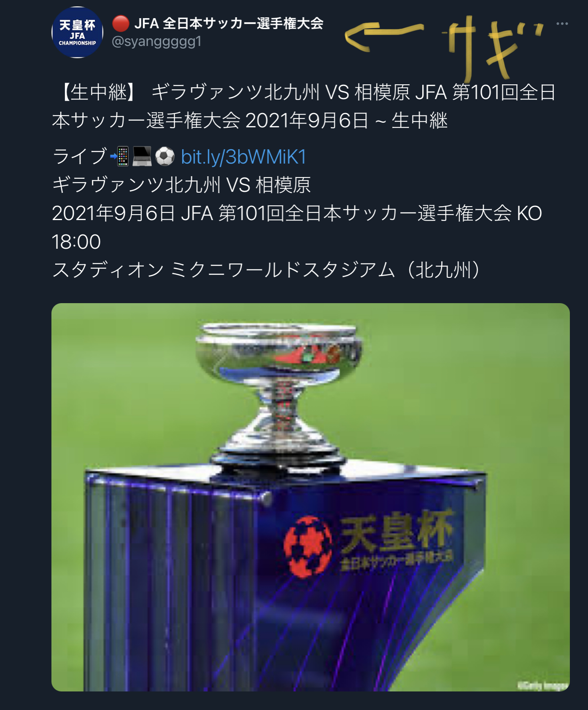This screenshot has height=710, width=588.
Task: Click the mobile phone emoji after ライブ
Action: [119, 156]
